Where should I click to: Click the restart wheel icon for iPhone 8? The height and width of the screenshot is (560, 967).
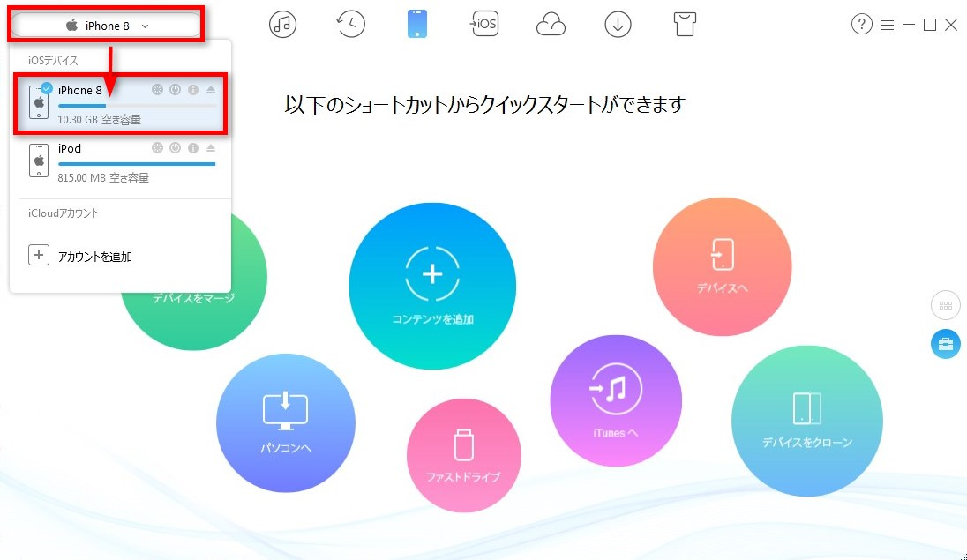coord(157,90)
